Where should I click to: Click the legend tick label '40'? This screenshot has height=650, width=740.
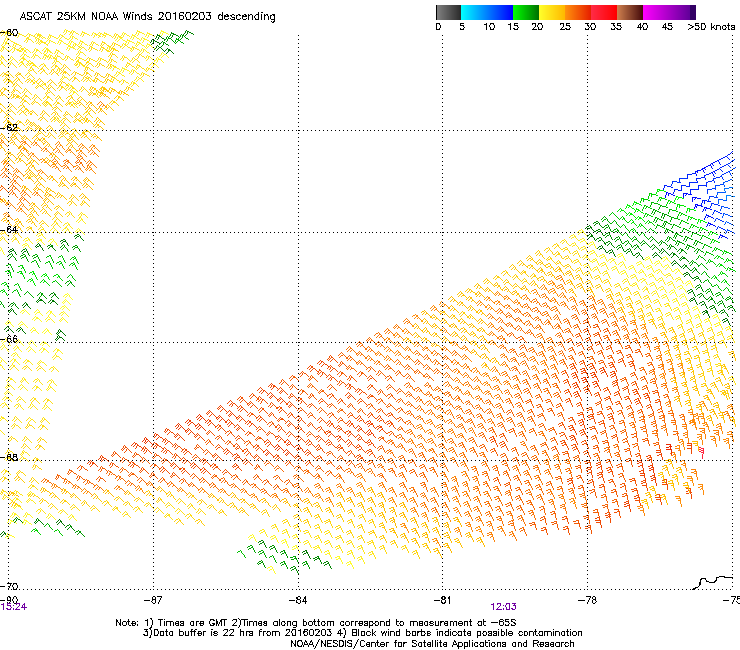pos(642,27)
